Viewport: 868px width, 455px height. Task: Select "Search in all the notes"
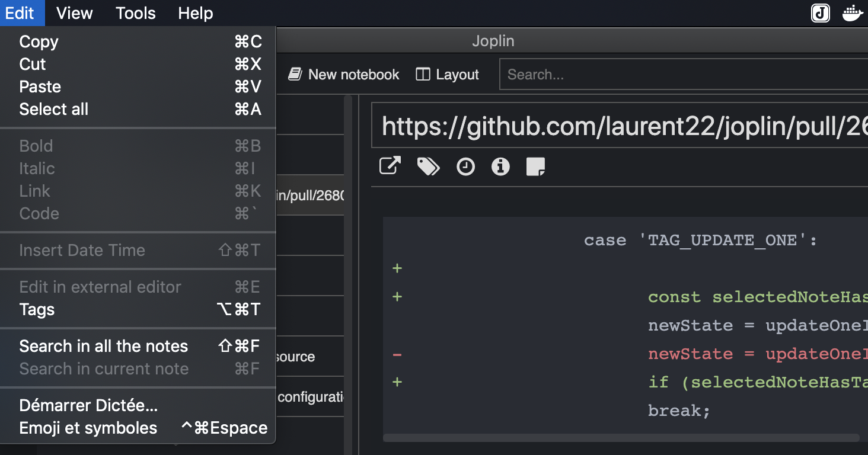[104, 346]
